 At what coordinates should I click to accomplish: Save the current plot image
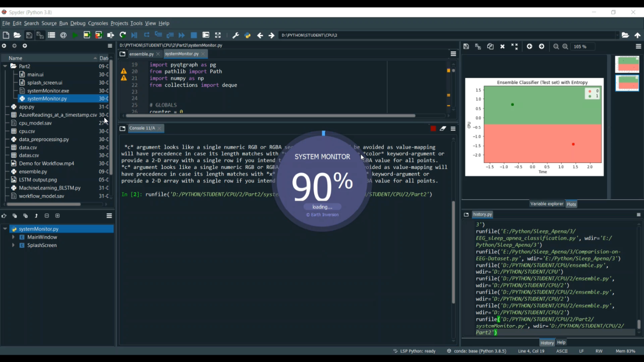click(466, 46)
